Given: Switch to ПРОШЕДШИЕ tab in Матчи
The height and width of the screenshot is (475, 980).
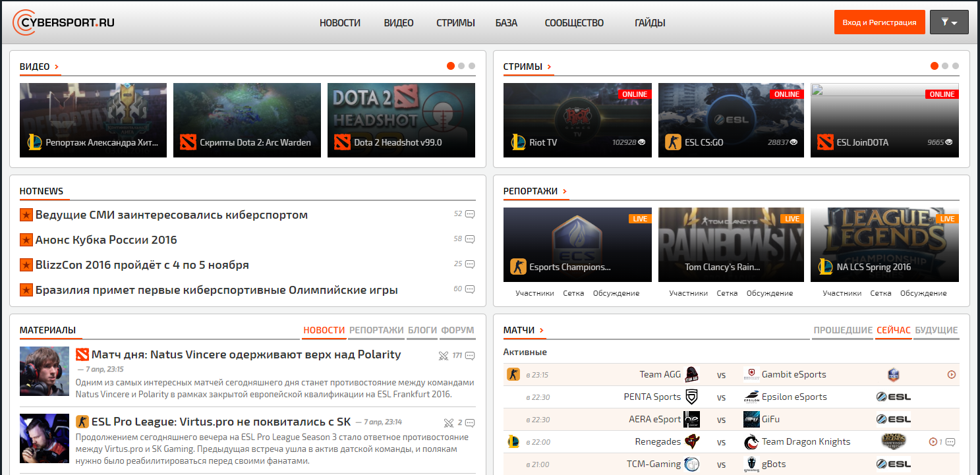Looking at the screenshot, I should click(843, 330).
